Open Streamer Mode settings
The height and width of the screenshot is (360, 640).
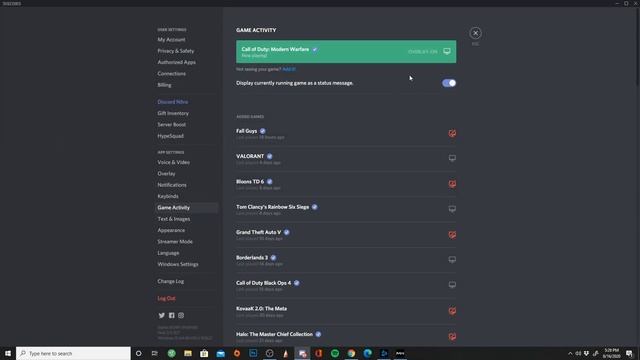(x=175, y=242)
